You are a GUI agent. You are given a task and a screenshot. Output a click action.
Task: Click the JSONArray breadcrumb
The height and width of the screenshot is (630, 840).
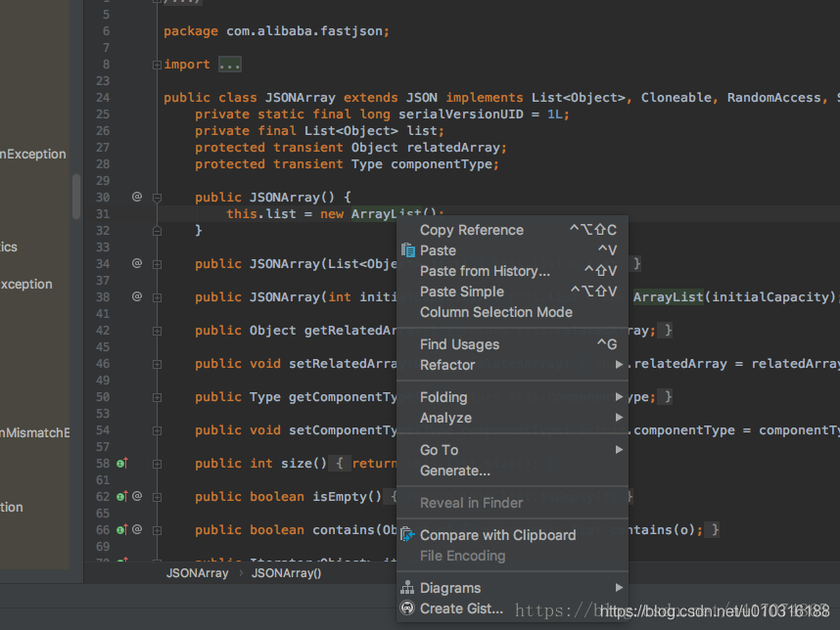(197, 572)
